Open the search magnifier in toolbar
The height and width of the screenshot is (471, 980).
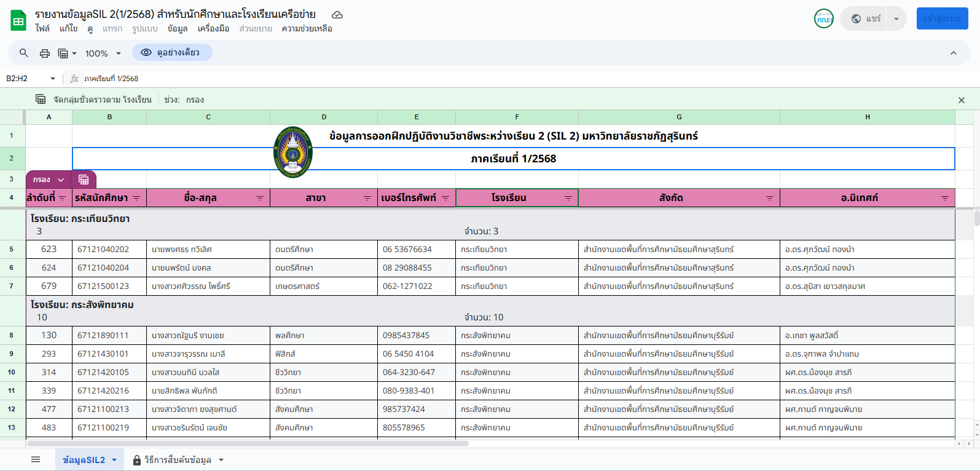coord(24,53)
